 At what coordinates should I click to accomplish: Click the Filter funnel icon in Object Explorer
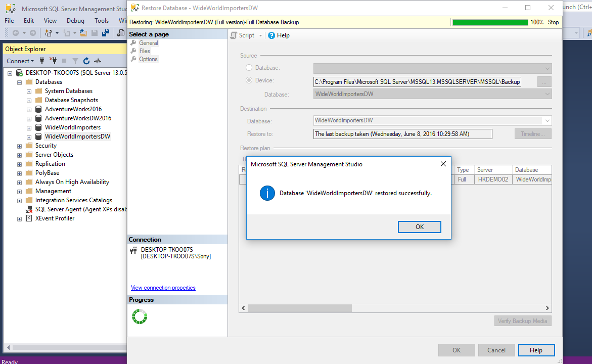[x=75, y=61]
